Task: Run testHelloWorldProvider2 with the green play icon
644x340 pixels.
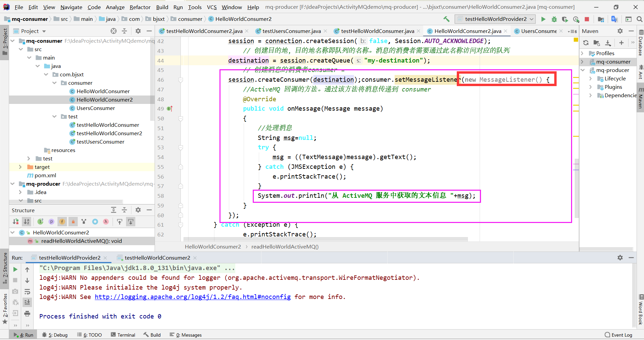Action: 543,19
